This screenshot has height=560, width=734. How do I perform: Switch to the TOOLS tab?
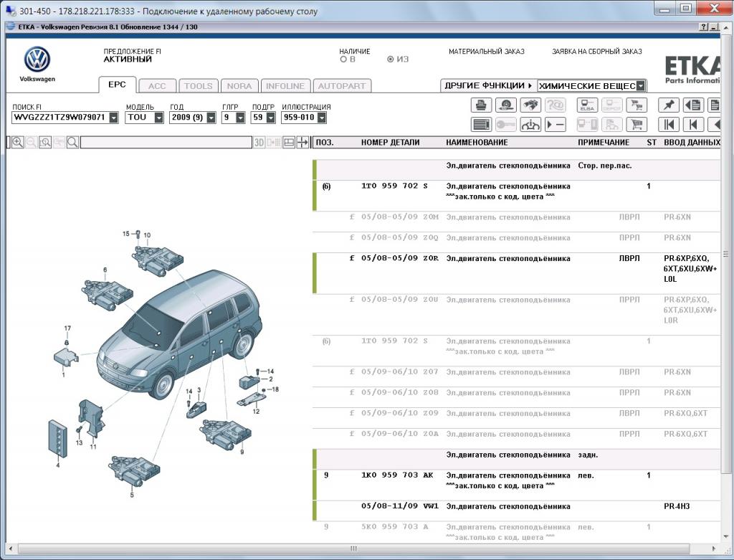point(198,86)
